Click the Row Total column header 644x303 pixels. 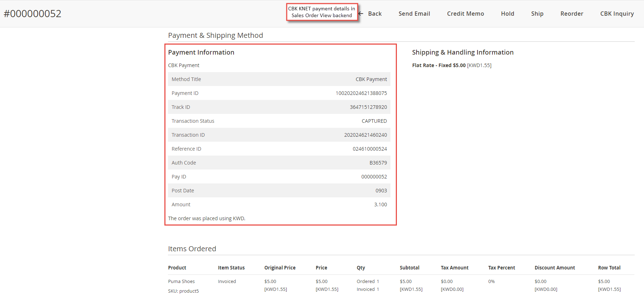(x=609, y=268)
